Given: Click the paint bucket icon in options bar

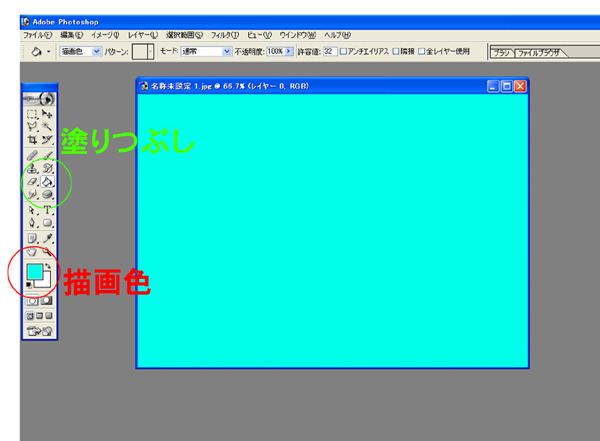Looking at the screenshot, I should click(x=37, y=51).
